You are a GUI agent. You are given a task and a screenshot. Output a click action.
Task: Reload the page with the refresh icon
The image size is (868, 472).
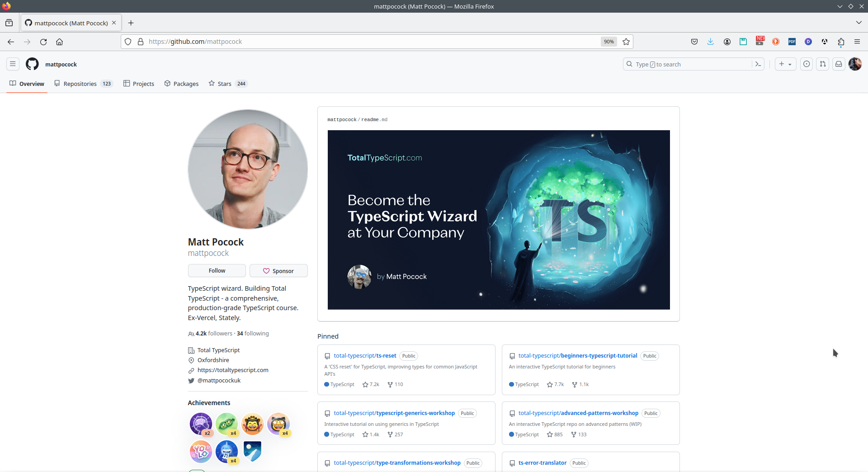pos(43,42)
